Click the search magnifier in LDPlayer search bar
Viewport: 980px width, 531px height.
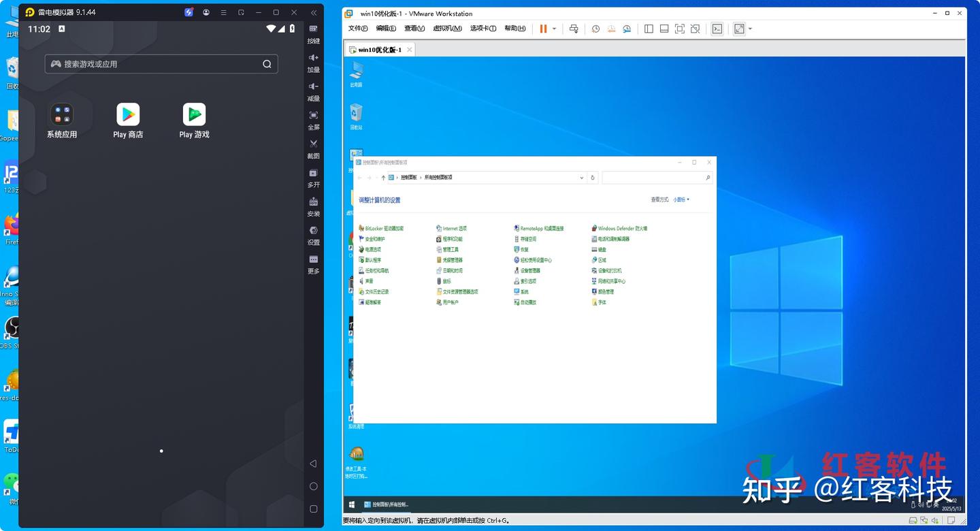coord(267,64)
